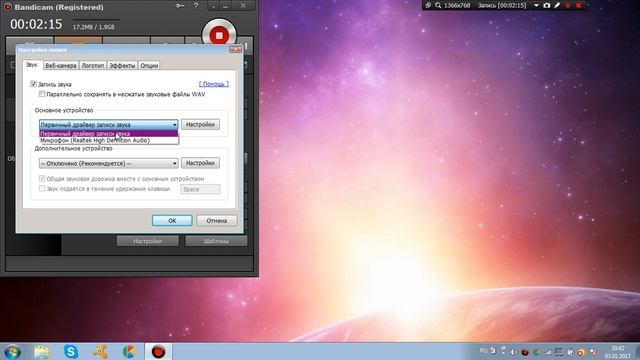Click 1366x768 resolution text in recording bar
Viewport: 640px width, 360px height.
coord(457,6)
